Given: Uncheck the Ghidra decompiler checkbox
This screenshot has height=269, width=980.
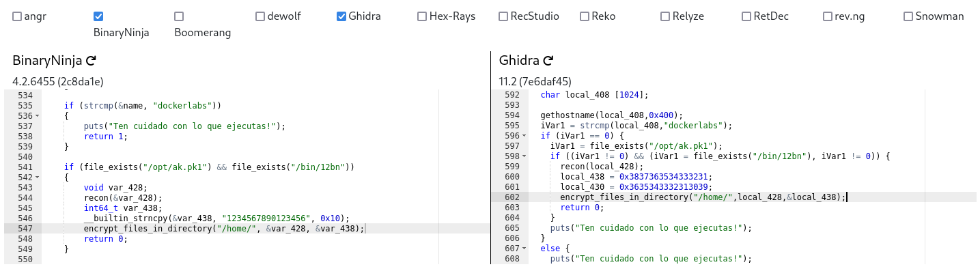Looking at the screenshot, I should [341, 16].
